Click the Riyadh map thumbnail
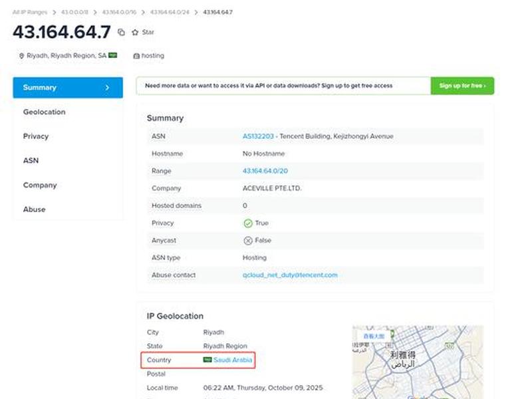 [418, 362]
